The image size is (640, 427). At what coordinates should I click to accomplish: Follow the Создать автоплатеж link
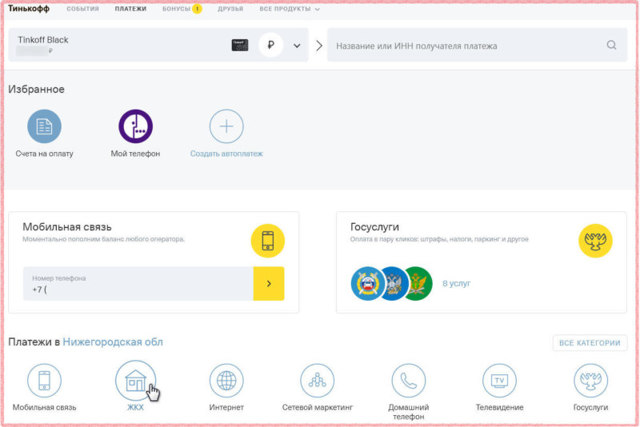tap(227, 154)
